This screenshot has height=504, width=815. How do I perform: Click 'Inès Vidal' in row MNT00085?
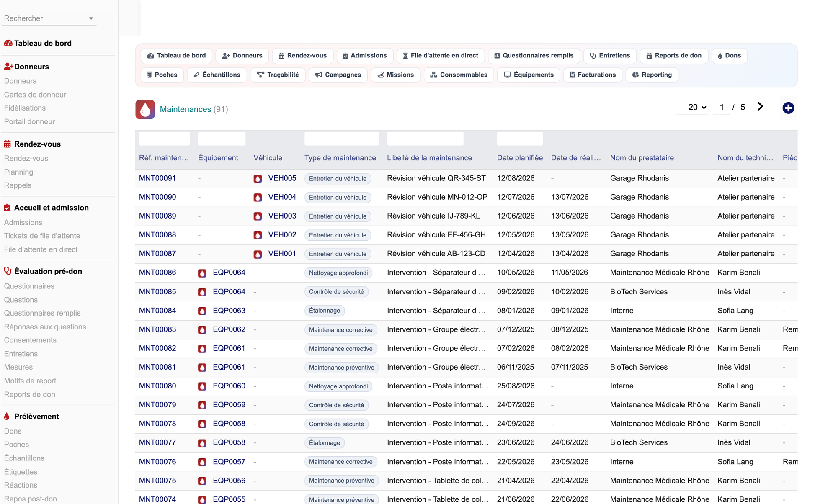tap(734, 292)
